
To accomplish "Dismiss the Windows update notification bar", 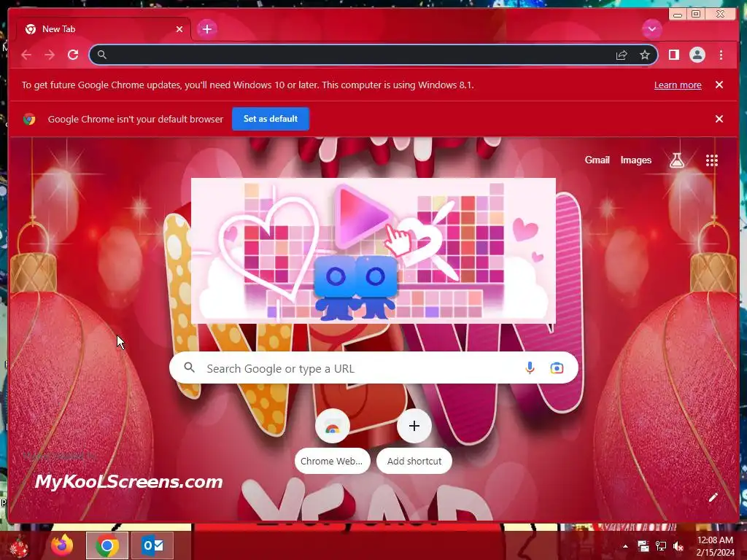I will pyautogui.click(x=719, y=85).
